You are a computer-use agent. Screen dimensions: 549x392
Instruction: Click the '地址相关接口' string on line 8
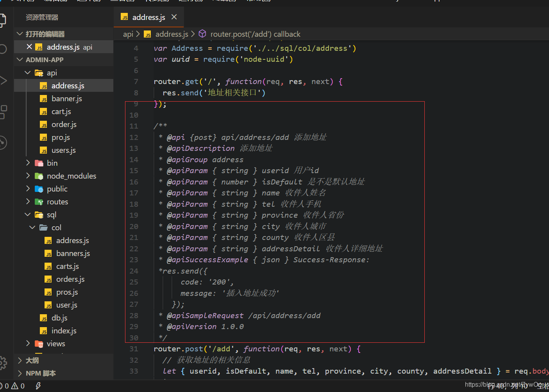pos(232,93)
